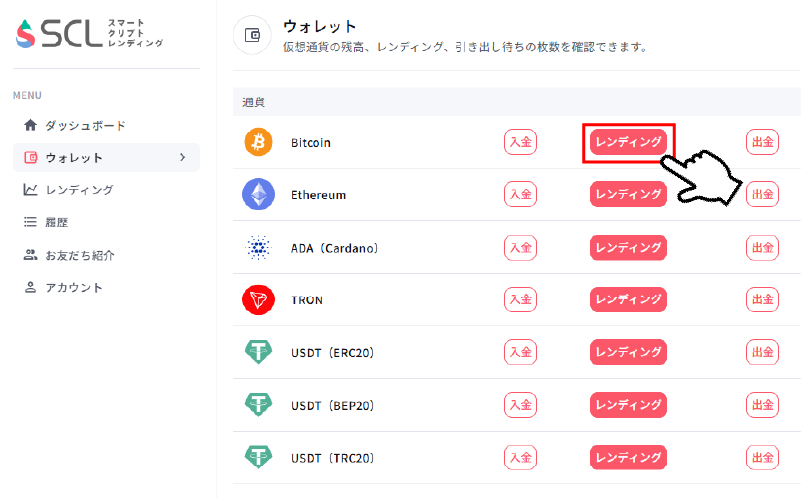Viewport: 801px width, 499px height.
Task: Open お友だち紹介 in the sidebar
Action: pos(80,255)
